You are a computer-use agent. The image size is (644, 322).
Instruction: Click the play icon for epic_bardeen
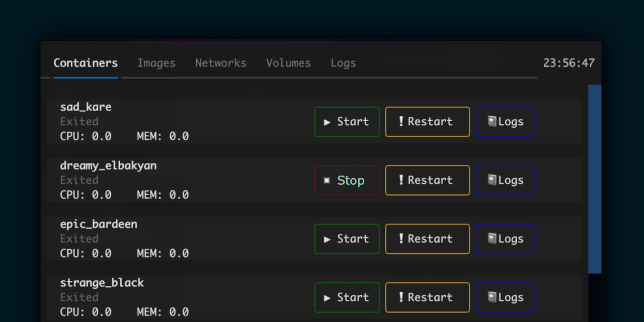[x=327, y=239]
